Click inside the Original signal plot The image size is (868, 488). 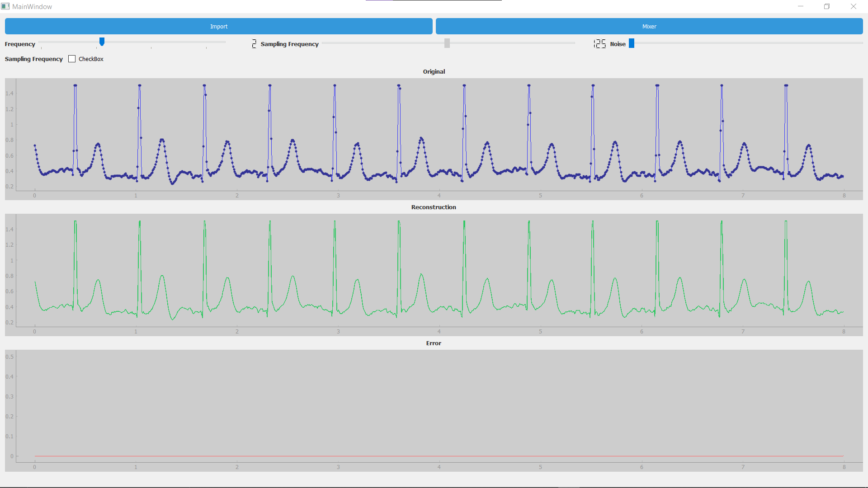(x=434, y=136)
